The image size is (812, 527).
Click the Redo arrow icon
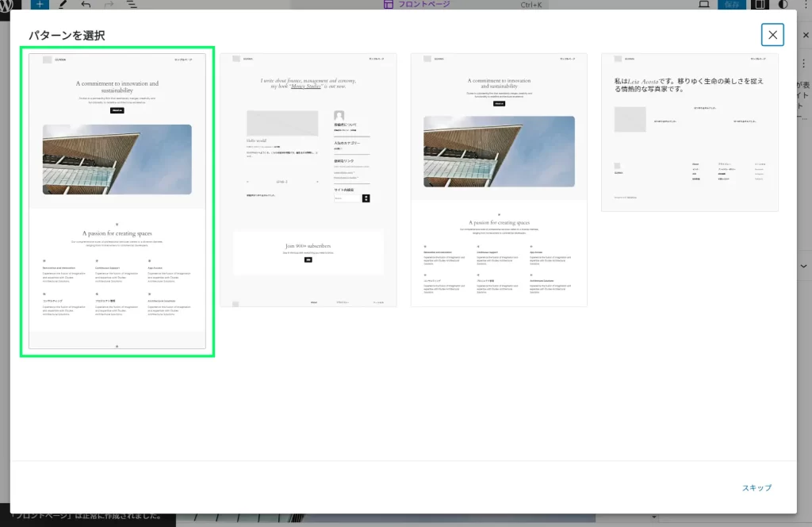pyautogui.click(x=109, y=4)
